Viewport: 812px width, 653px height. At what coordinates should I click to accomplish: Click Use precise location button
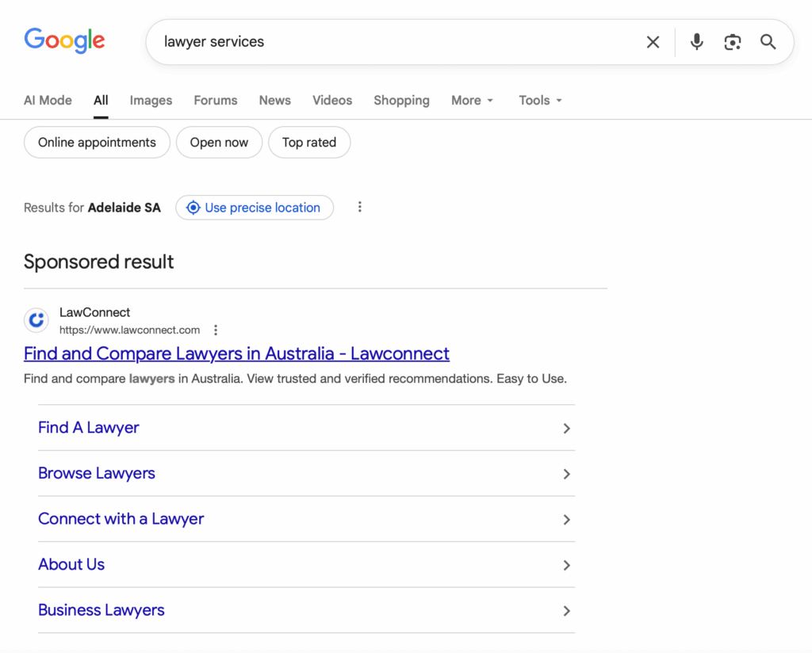254,208
